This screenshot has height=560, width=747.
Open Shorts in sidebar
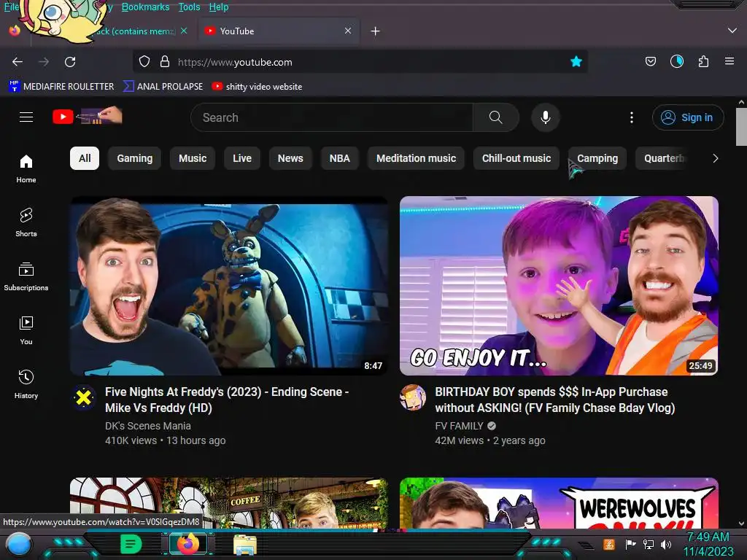click(x=26, y=222)
